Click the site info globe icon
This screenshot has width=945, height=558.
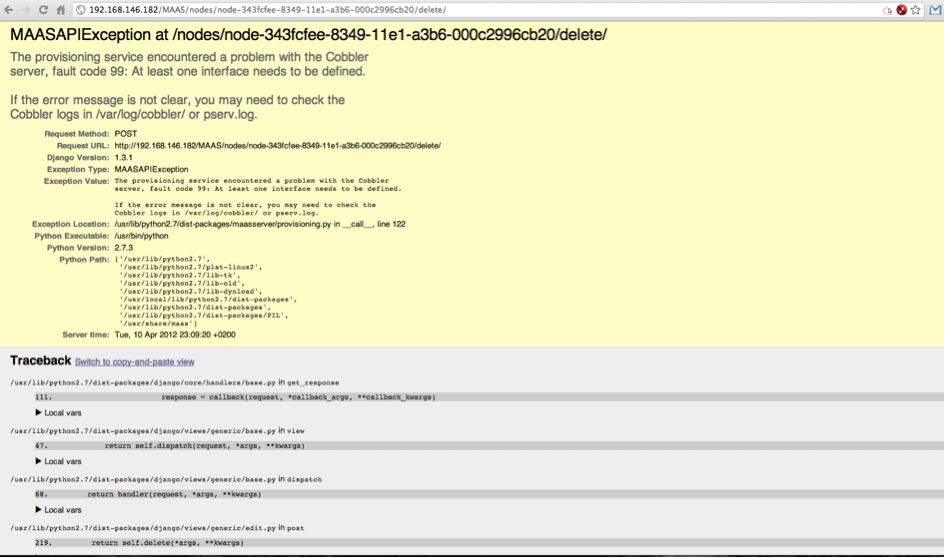81,10
